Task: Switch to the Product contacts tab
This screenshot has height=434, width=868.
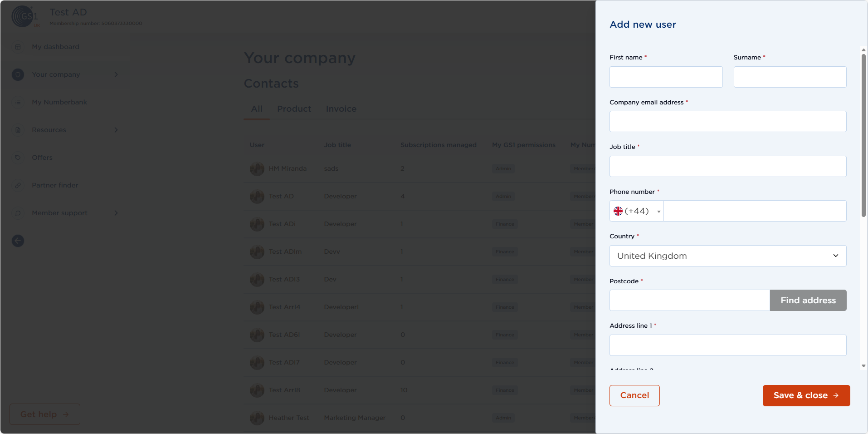Action: click(294, 109)
